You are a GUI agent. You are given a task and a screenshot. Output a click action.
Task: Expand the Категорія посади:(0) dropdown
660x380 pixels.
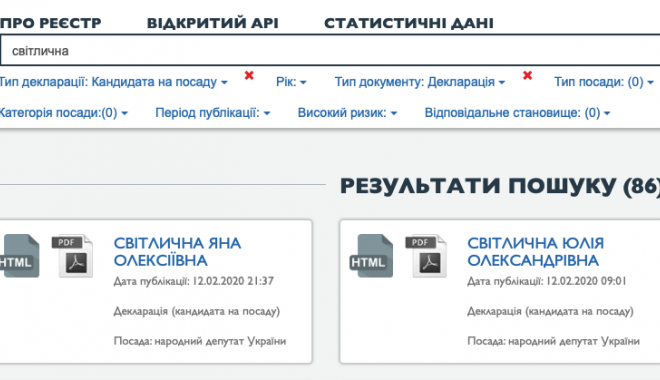(63, 113)
